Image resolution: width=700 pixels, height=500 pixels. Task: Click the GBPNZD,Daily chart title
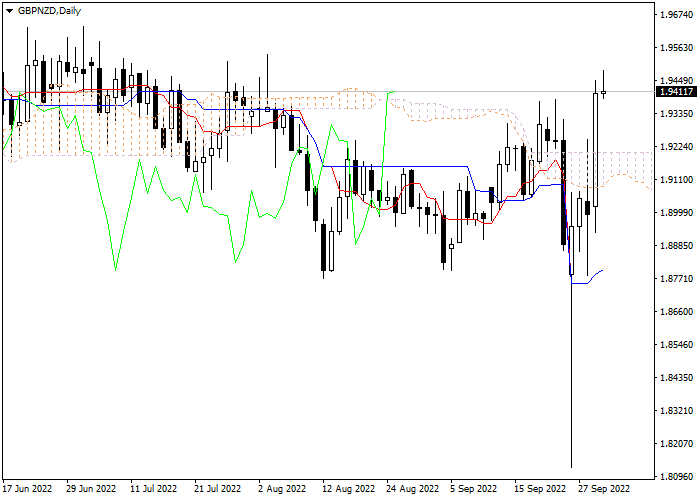(x=49, y=11)
